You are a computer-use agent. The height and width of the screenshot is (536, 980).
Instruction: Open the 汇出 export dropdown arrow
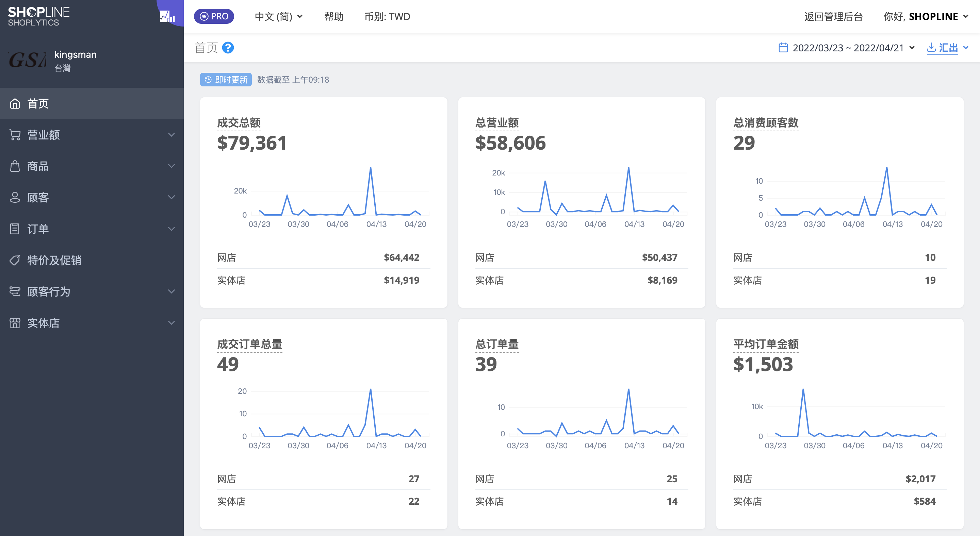[x=966, y=48]
